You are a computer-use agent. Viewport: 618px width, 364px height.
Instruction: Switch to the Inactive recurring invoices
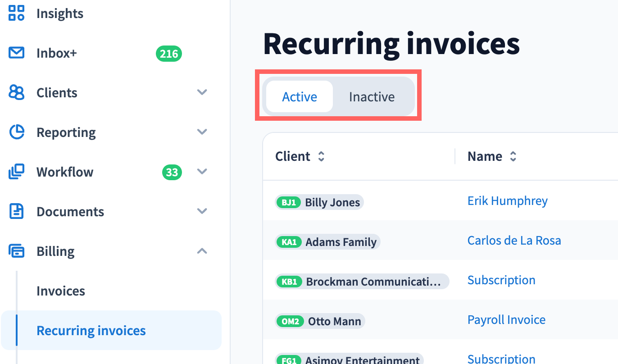pyautogui.click(x=372, y=97)
